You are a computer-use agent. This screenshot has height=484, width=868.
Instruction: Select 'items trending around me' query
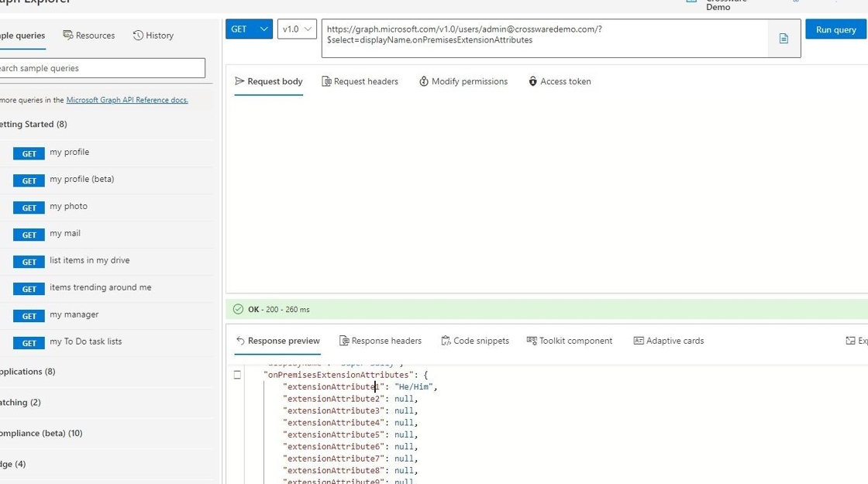coord(100,287)
